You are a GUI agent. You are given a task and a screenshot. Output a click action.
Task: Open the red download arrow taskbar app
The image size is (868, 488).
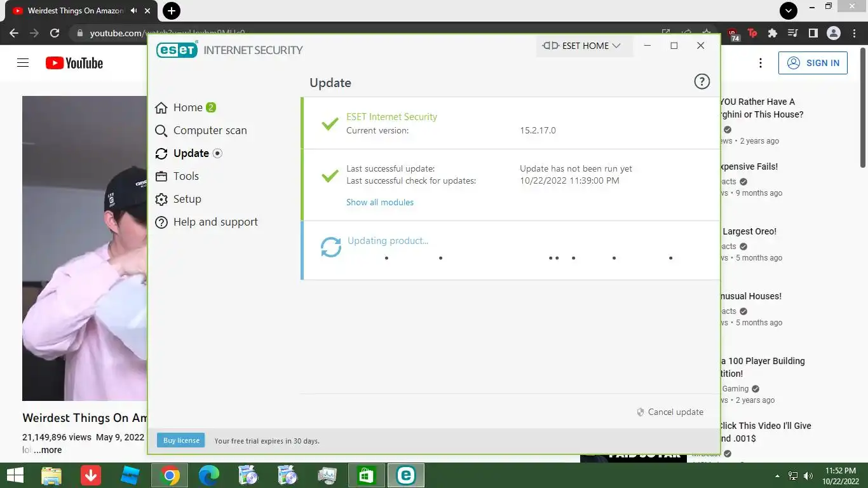[x=91, y=475]
